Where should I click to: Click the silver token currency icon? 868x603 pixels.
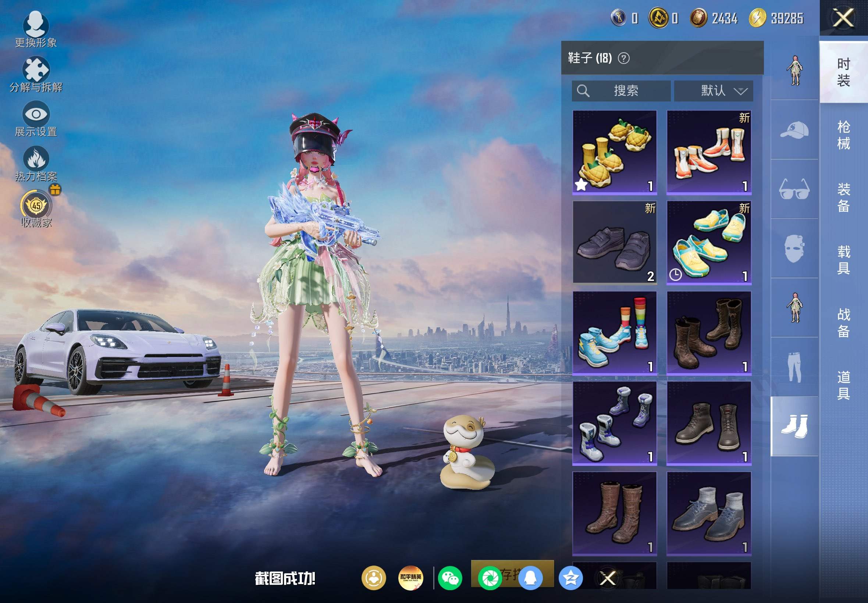619,18
